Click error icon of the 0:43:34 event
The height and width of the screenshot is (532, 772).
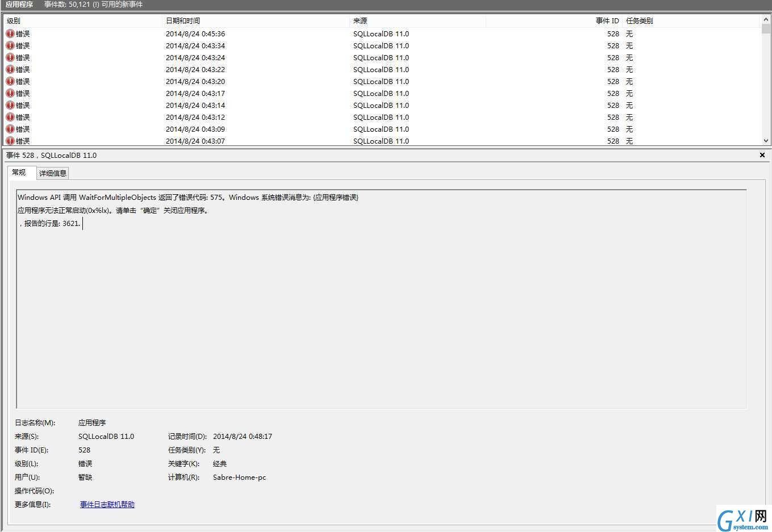pos(10,45)
